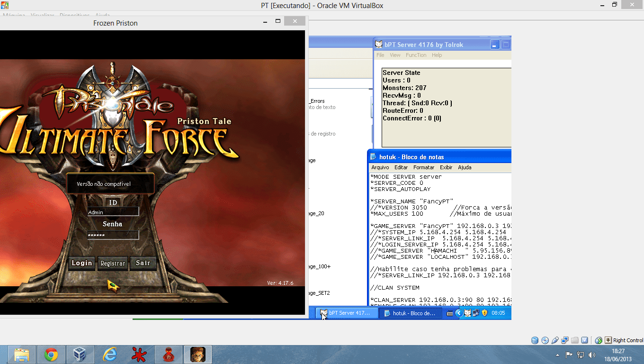Click VirtualBox network adapters status icon
Viewport: 644px width, 364px height.
point(565,340)
